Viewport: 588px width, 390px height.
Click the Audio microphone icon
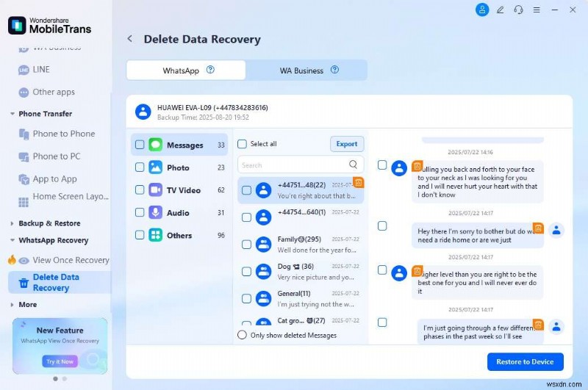155,212
